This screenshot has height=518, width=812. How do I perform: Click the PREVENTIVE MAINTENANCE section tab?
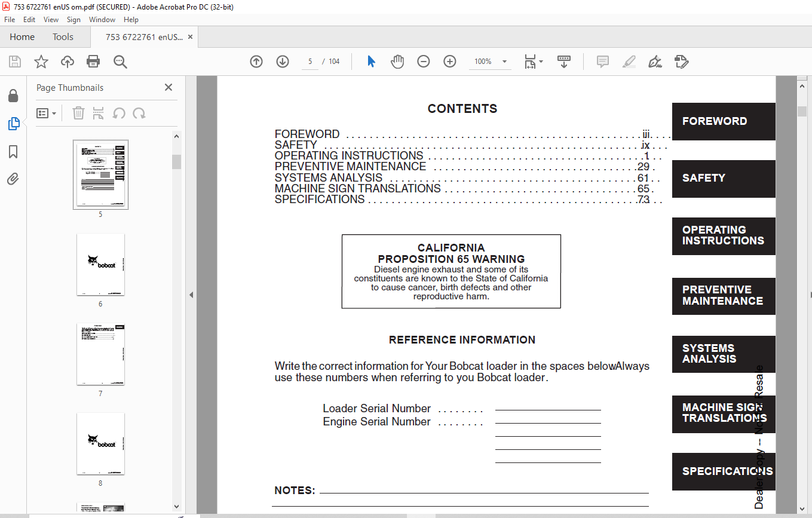tap(724, 296)
